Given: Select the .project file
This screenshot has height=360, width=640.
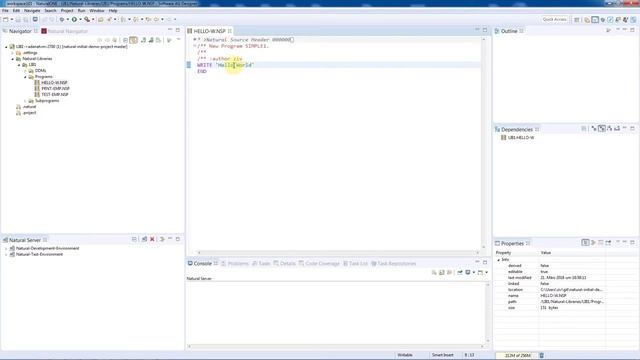Looking at the screenshot, I should tap(29, 113).
